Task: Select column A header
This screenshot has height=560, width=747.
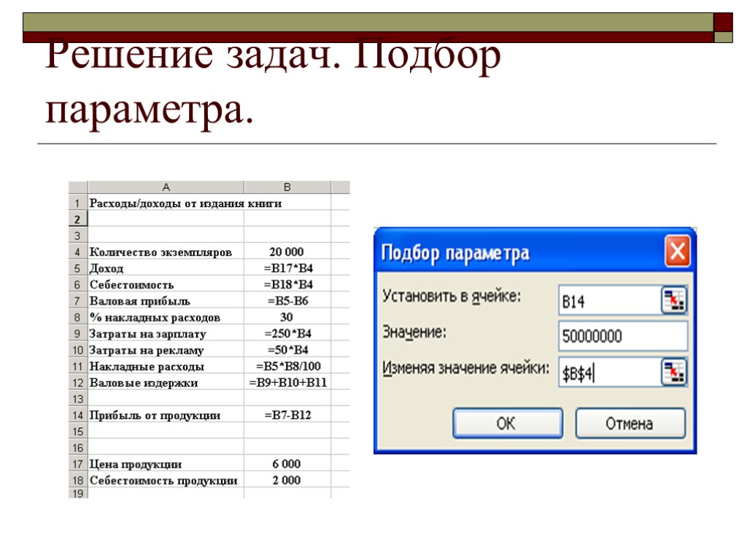Action: 166,187
